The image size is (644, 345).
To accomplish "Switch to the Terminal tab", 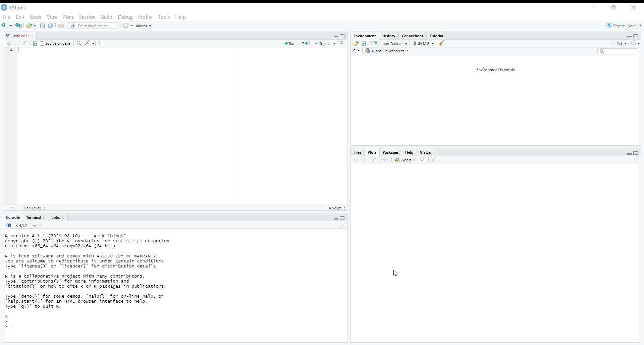I will click(34, 218).
